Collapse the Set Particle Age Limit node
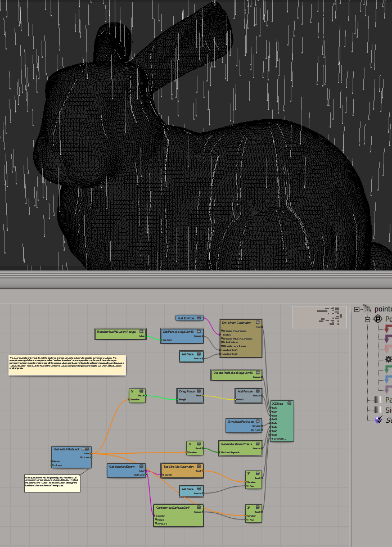392x547 pixels. (x=199, y=332)
